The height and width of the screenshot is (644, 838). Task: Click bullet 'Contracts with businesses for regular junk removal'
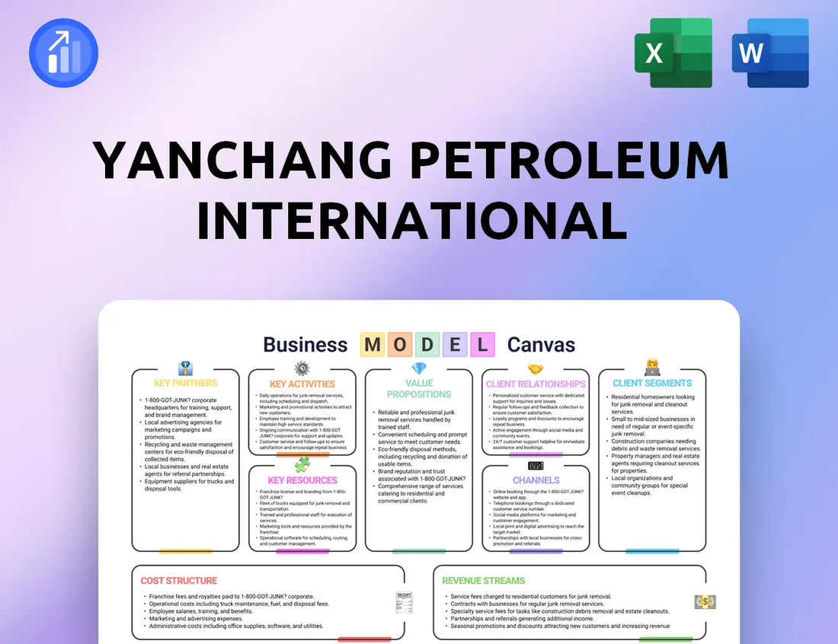pyautogui.click(x=524, y=604)
